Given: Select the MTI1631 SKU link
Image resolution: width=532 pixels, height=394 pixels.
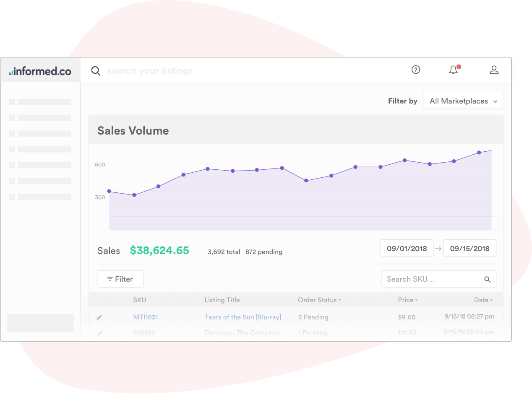Looking at the screenshot, I should click(x=146, y=317).
